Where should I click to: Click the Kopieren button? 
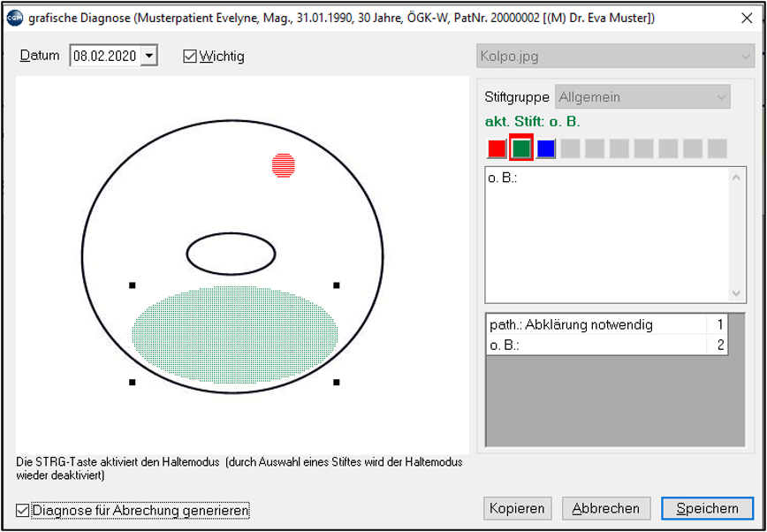[x=517, y=508]
